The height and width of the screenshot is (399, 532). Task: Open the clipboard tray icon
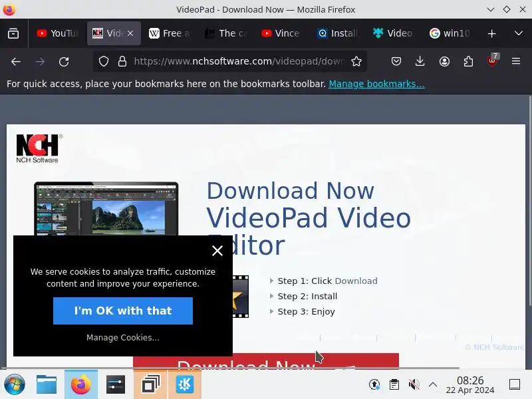point(394,384)
